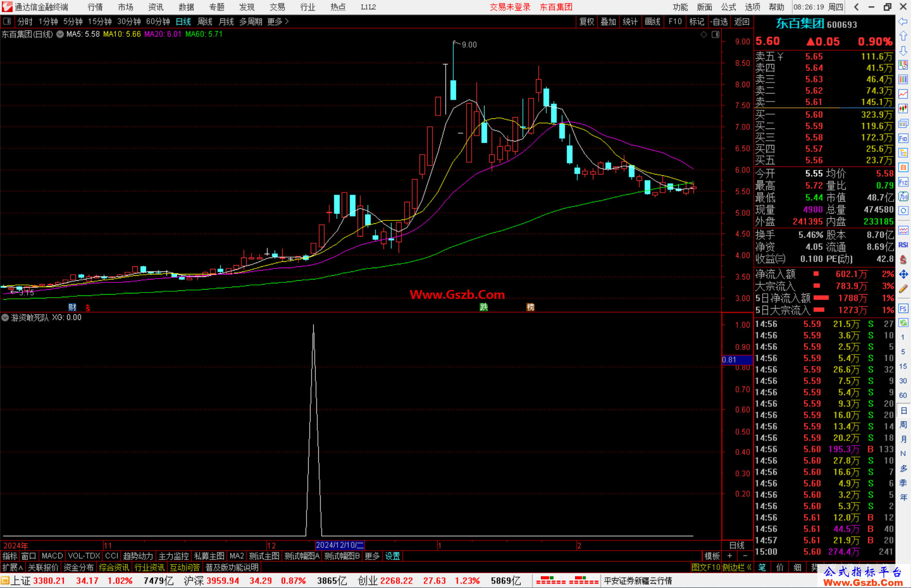Click the intraday line chart sidebar icon
The width and height of the screenshot is (911, 588).
(903, 94)
